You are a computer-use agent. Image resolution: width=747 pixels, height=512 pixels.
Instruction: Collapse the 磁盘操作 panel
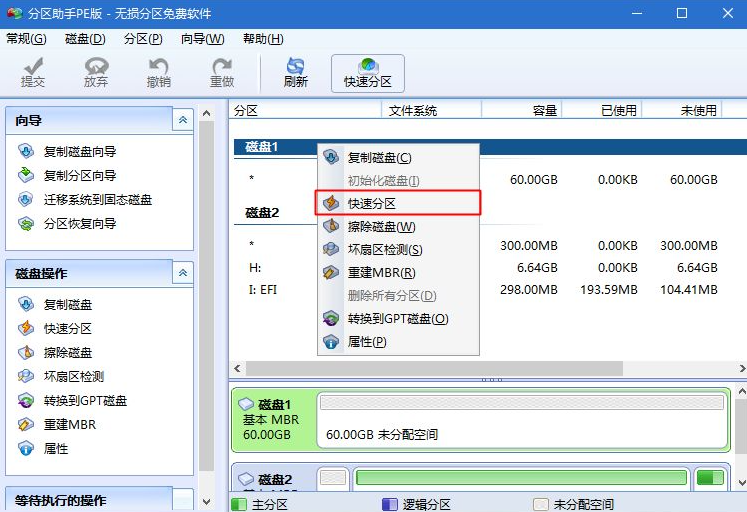tap(182, 273)
